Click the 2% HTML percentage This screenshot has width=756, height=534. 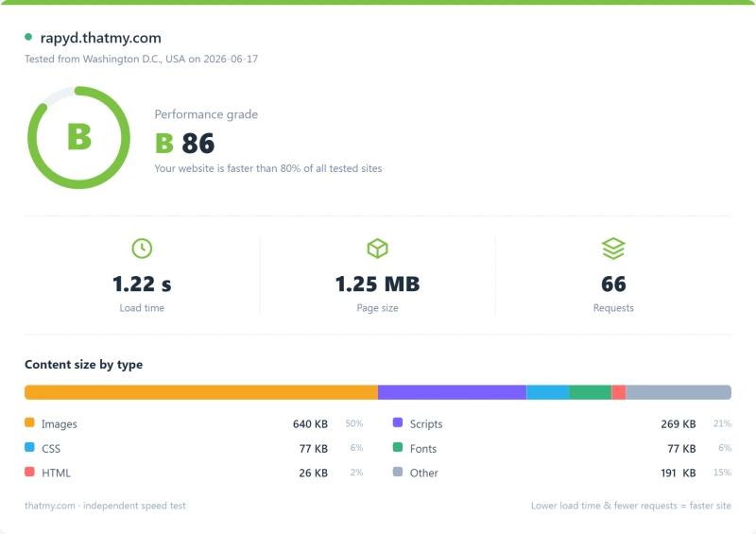(x=357, y=473)
